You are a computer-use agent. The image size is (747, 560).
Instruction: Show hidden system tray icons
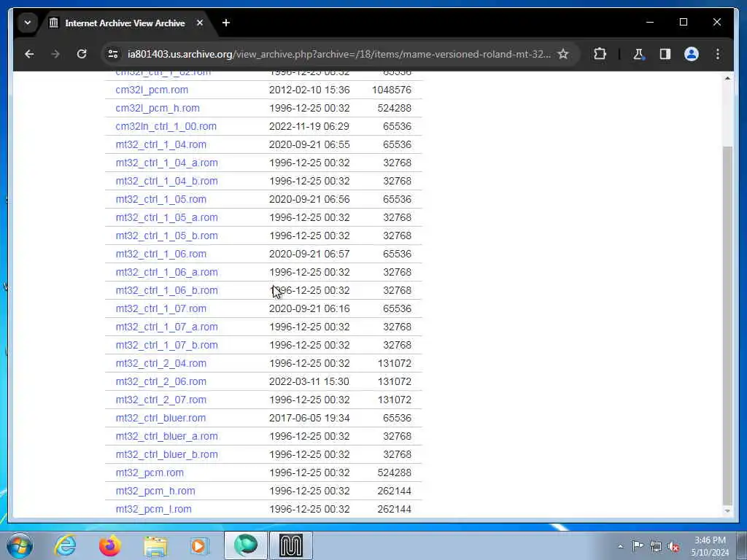pyautogui.click(x=620, y=547)
